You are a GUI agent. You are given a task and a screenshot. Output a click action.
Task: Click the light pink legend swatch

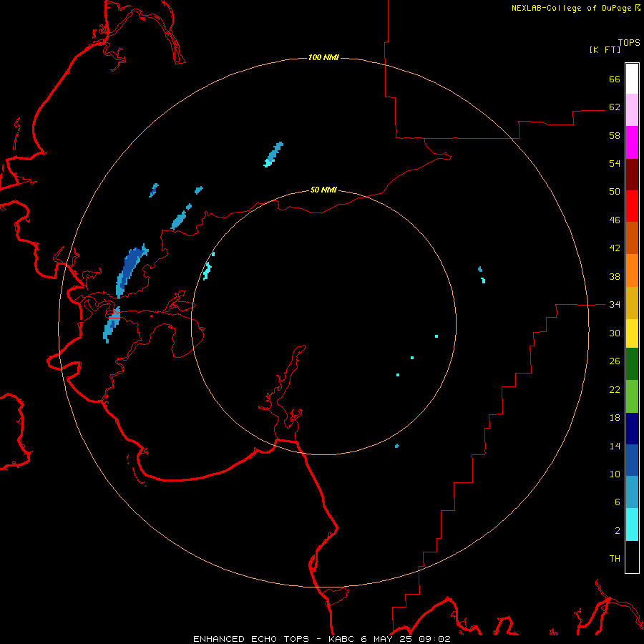tap(632, 110)
